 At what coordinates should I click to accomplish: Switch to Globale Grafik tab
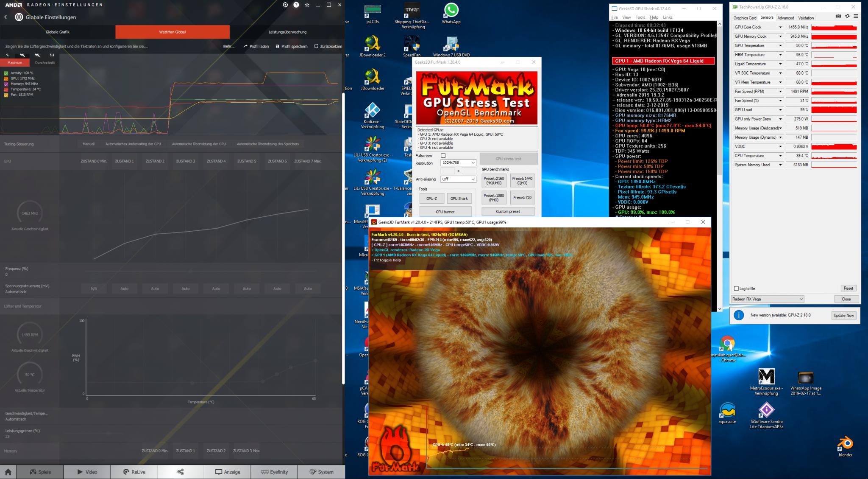(x=58, y=32)
